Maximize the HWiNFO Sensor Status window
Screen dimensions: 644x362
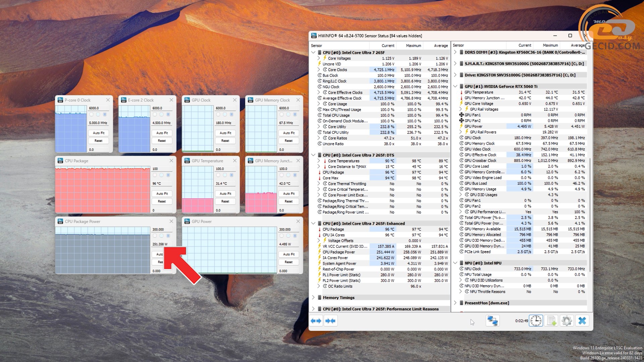[570, 36]
